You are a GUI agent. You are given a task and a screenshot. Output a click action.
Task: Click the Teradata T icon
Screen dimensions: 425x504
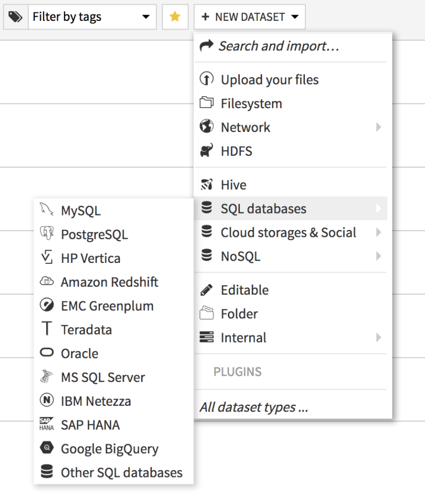click(x=47, y=328)
